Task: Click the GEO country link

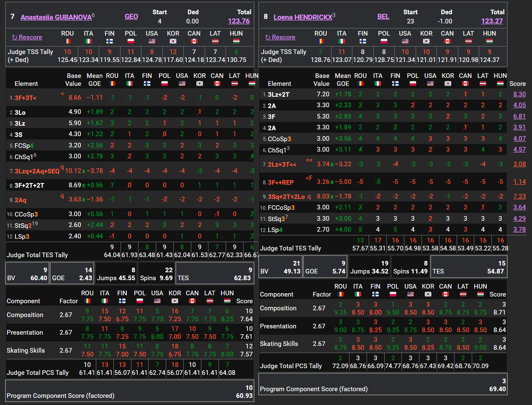Action: (x=131, y=16)
